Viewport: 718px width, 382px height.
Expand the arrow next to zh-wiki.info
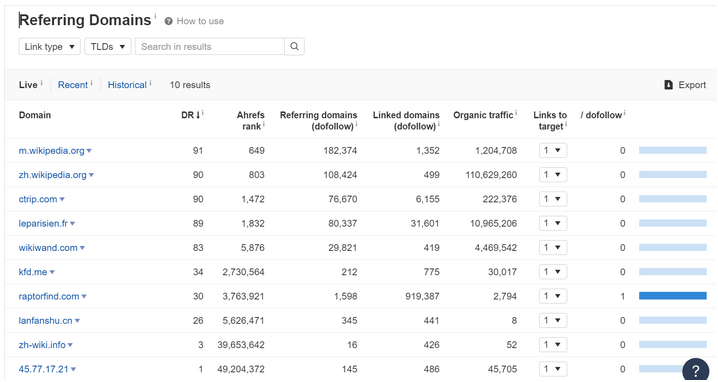click(x=70, y=345)
